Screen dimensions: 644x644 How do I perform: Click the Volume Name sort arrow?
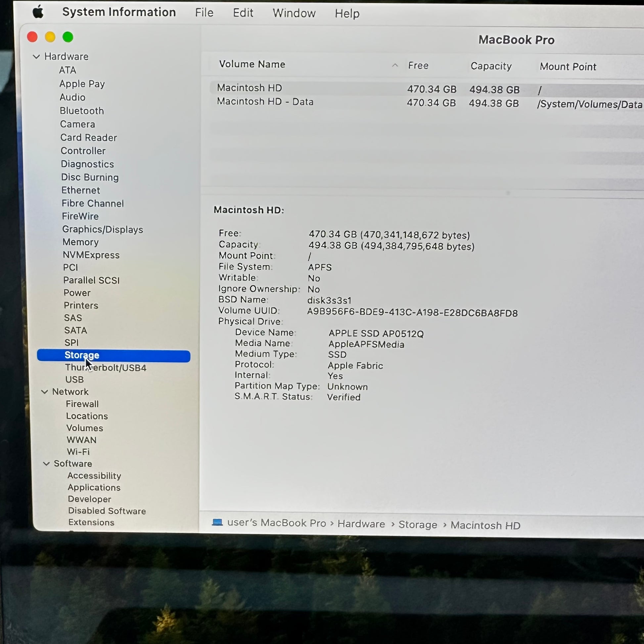395,65
